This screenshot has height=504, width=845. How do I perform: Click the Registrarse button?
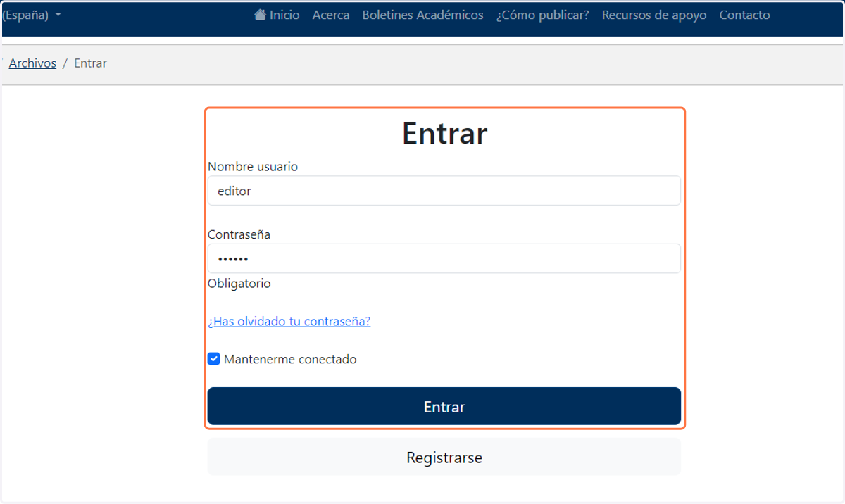pyautogui.click(x=444, y=457)
